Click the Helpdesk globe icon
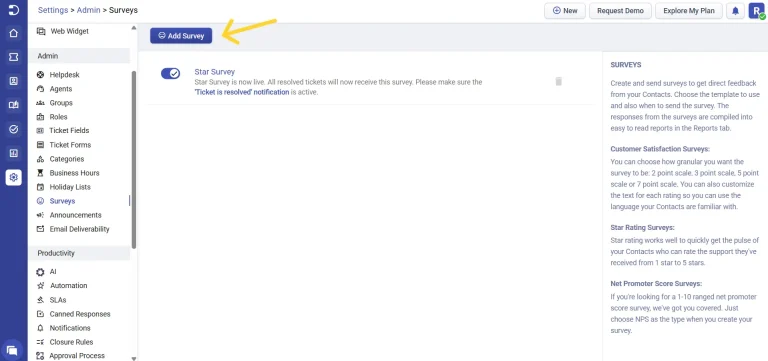This screenshot has width=768, height=361. (x=40, y=75)
